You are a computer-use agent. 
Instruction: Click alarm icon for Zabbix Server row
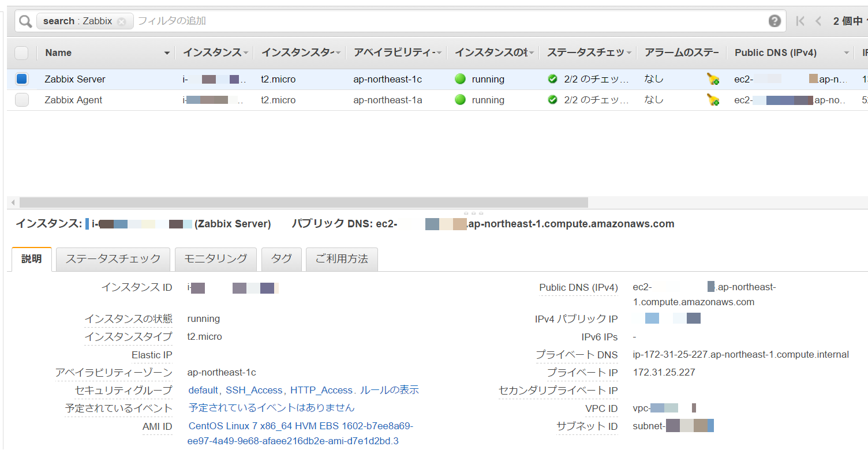pos(713,80)
